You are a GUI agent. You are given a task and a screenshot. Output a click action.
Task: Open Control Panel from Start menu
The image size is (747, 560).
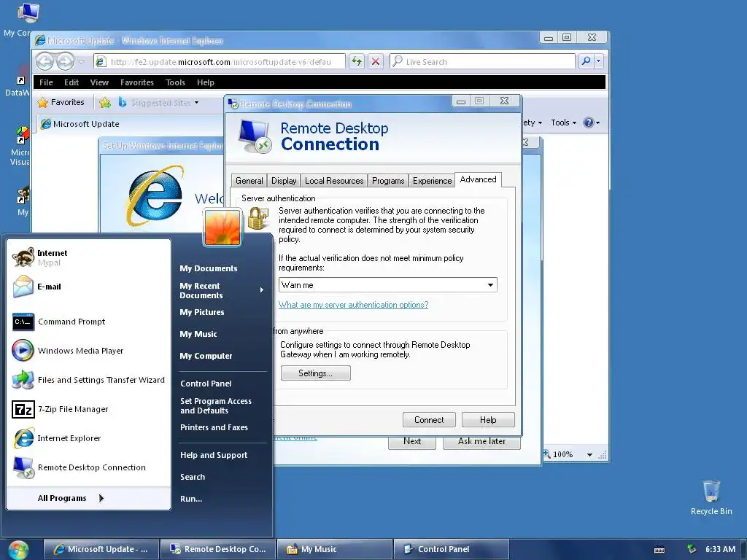[x=206, y=384]
